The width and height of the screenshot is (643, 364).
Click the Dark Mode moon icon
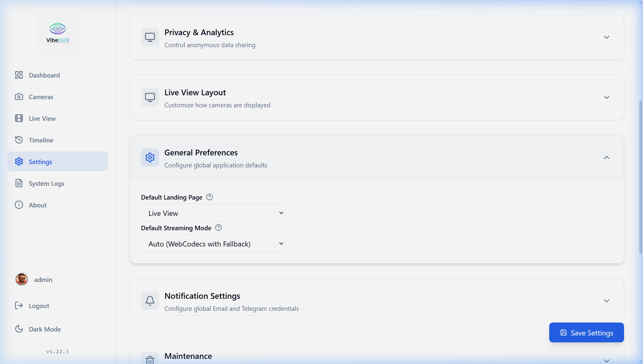coord(19,329)
